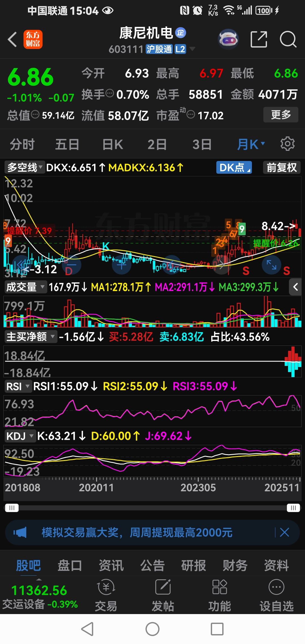Open the robot assistant avatar
The image size is (305, 644).
228,39
